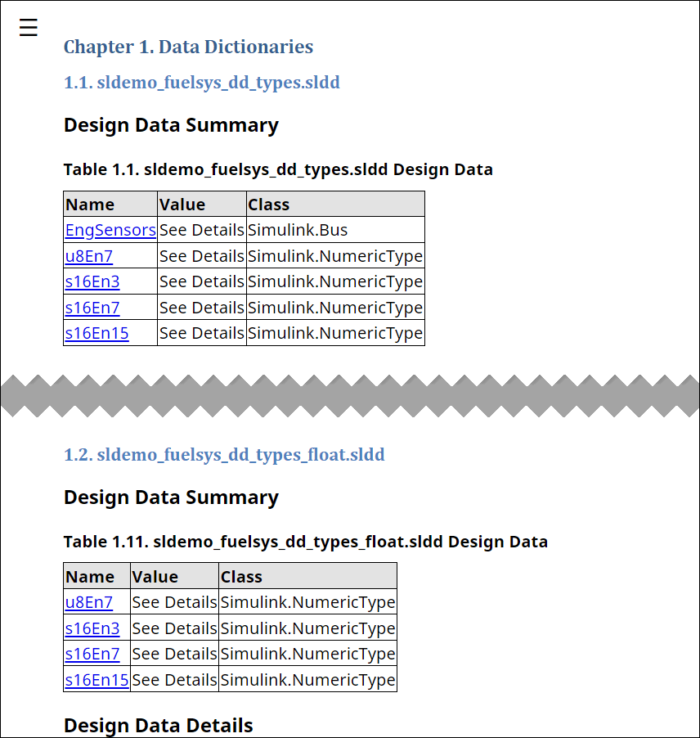Click the Name column header in Table 1.1
The width and height of the screenshot is (700, 738).
110,205
